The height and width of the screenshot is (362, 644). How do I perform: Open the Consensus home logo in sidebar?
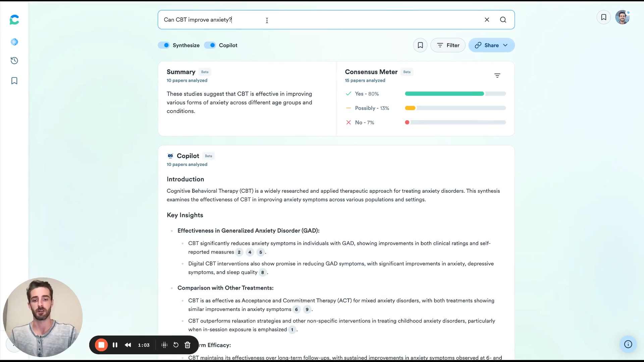[x=14, y=20]
